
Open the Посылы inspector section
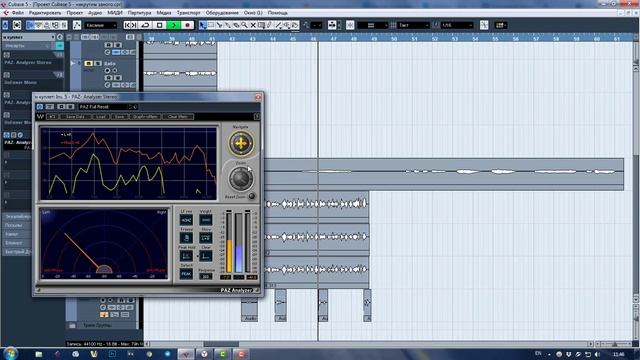click(x=17, y=225)
